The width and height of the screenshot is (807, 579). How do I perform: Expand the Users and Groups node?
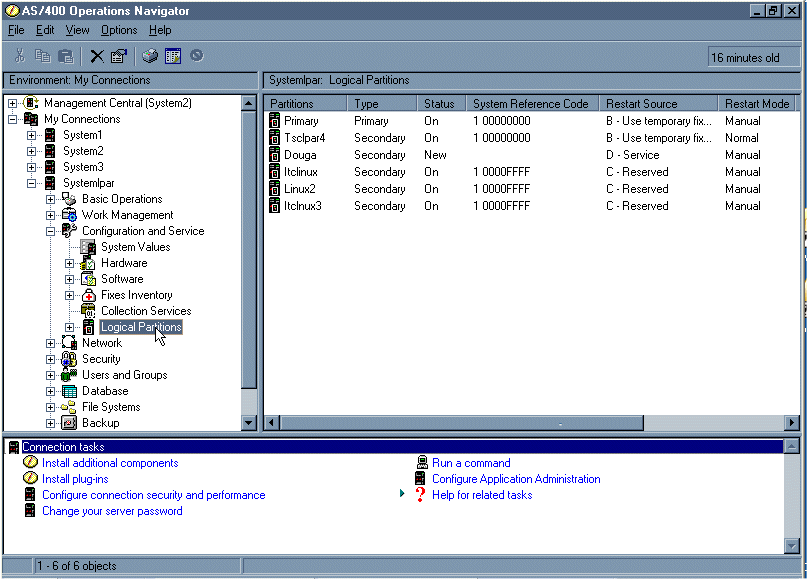[x=50, y=375]
